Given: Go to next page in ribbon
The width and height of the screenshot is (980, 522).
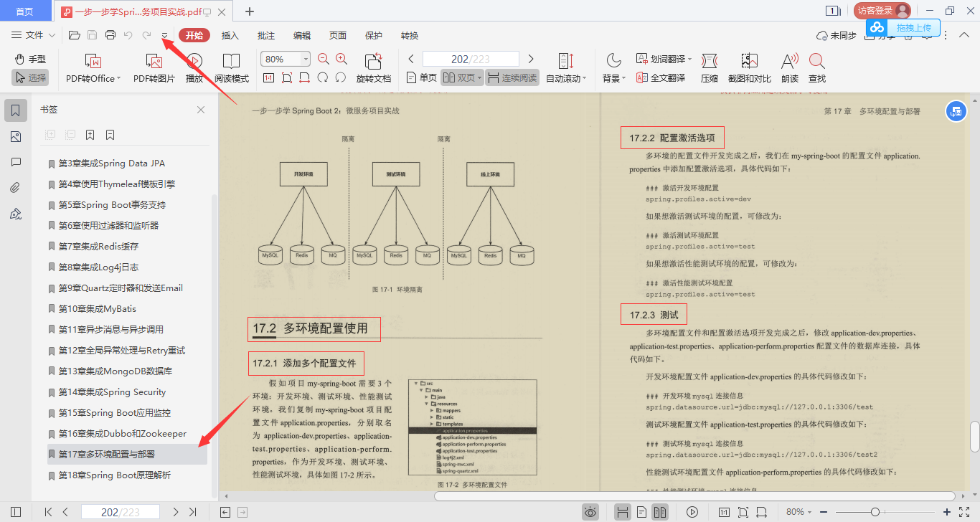Looking at the screenshot, I should coord(531,59).
